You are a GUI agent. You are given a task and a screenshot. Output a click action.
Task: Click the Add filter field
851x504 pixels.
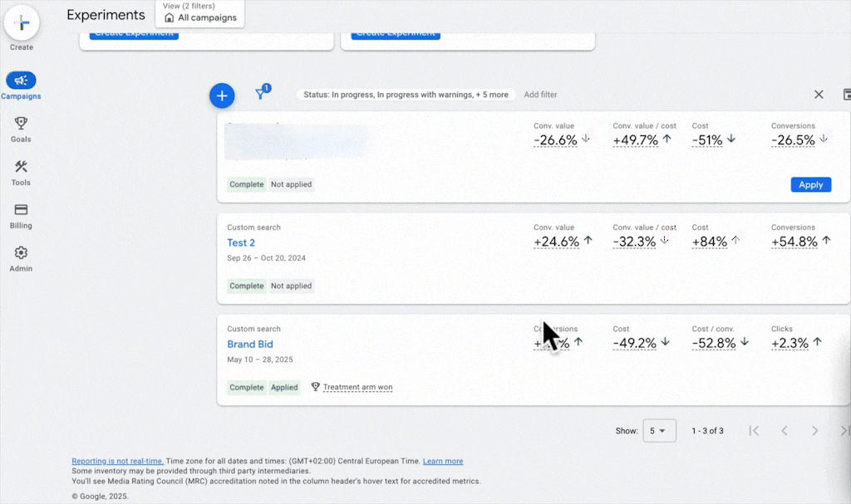pos(540,95)
